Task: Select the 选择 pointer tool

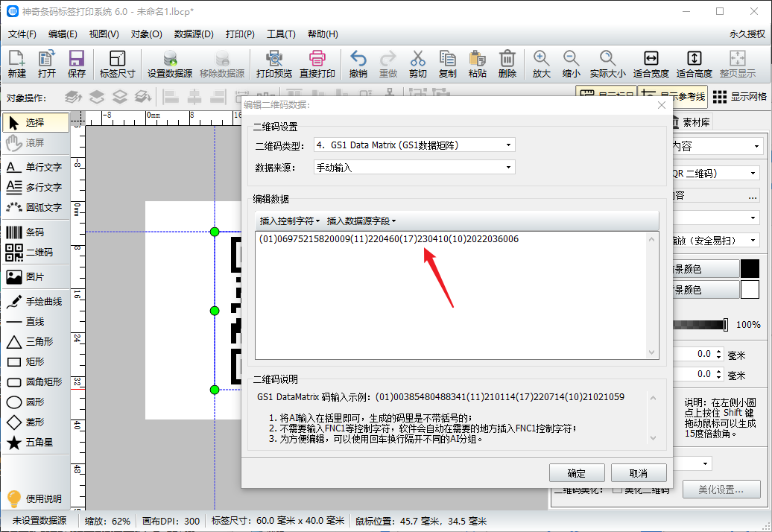Action: click(36, 122)
